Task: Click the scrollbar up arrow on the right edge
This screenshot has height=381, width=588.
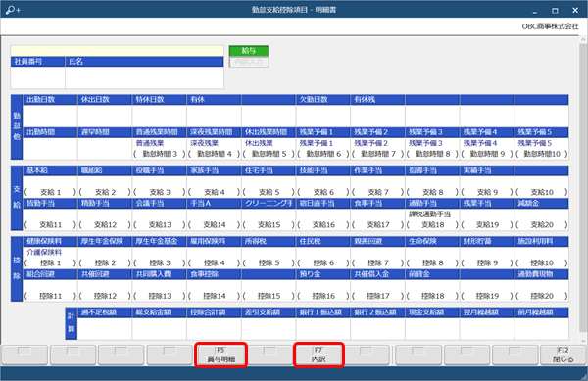Action: click(x=583, y=40)
